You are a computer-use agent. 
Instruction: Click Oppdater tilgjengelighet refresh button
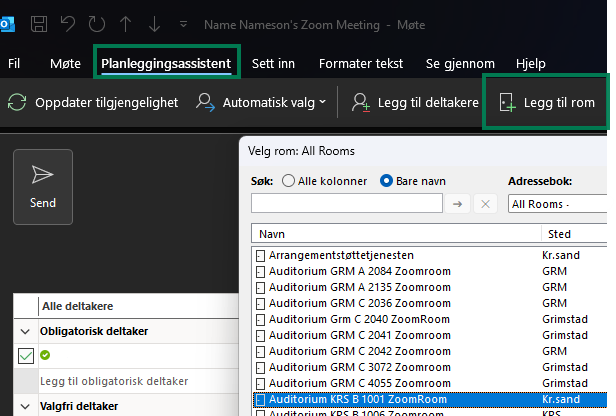93,103
